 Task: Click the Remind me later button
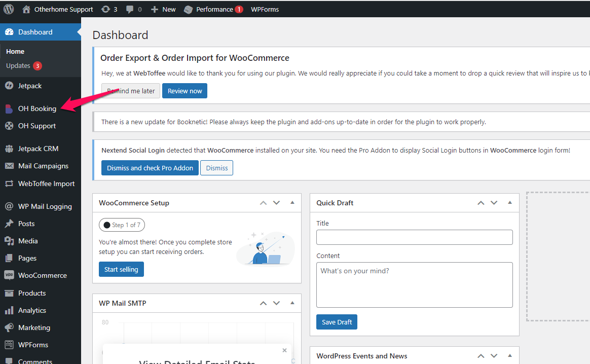(131, 91)
